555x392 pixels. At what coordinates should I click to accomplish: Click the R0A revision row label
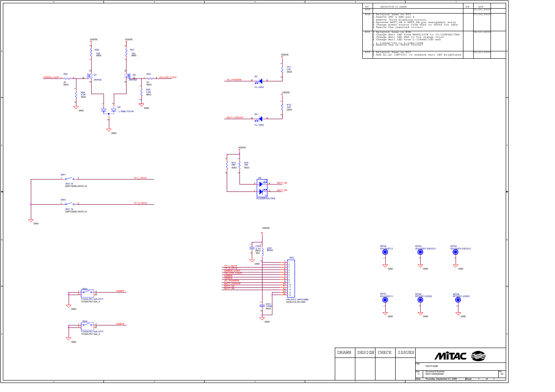point(368,14)
